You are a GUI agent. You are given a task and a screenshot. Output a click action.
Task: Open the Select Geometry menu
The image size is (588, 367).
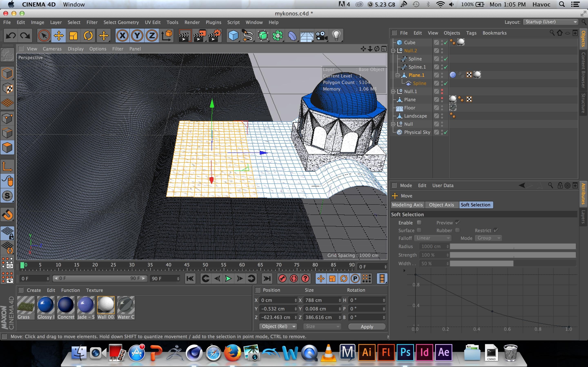point(121,22)
